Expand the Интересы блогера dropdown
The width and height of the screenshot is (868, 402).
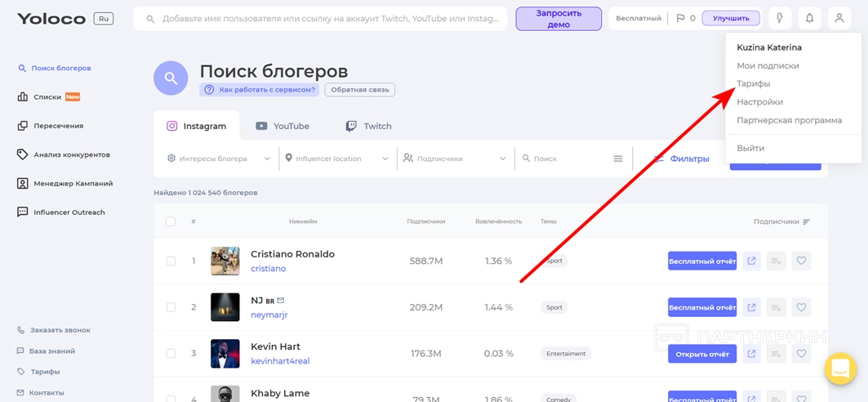[x=219, y=159]
